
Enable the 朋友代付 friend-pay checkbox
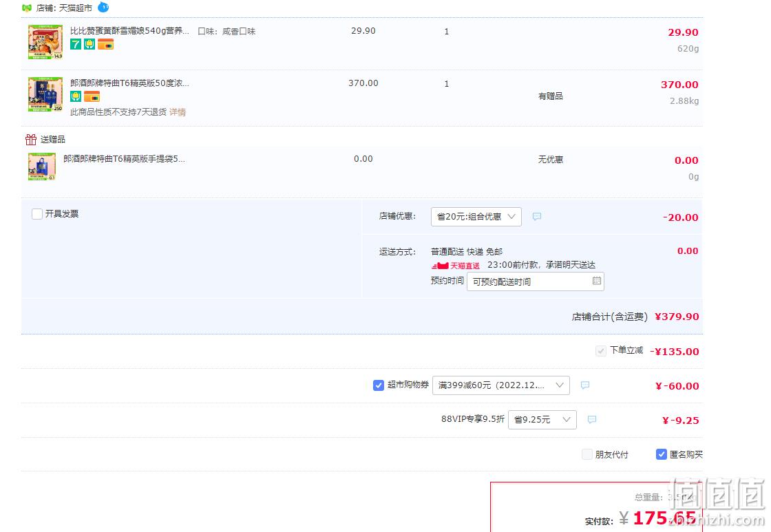click(x=587, y=454)
